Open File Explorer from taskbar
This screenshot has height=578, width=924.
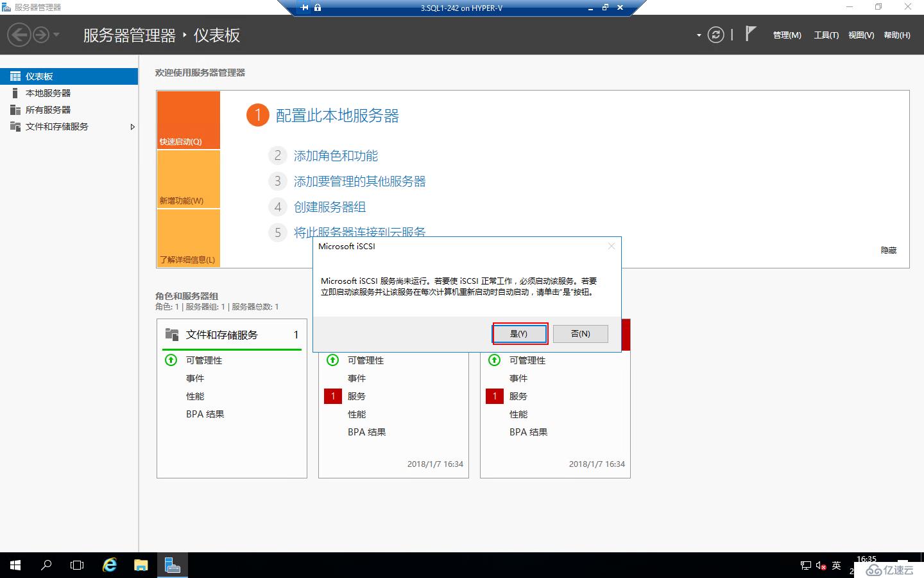coord(141,565)
